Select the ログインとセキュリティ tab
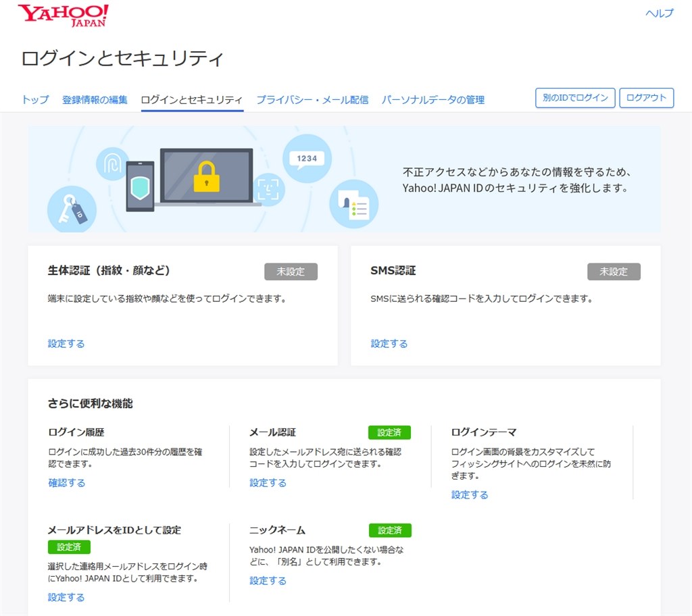 click(x=191, y=99)
